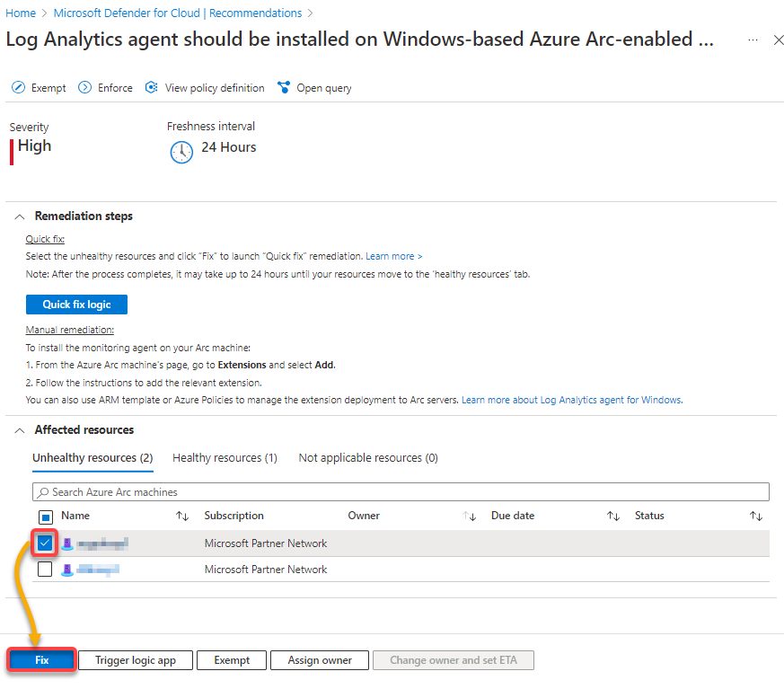Click the Exempt label in top toolbar
The image size is (784, 689).
[48, 88]
